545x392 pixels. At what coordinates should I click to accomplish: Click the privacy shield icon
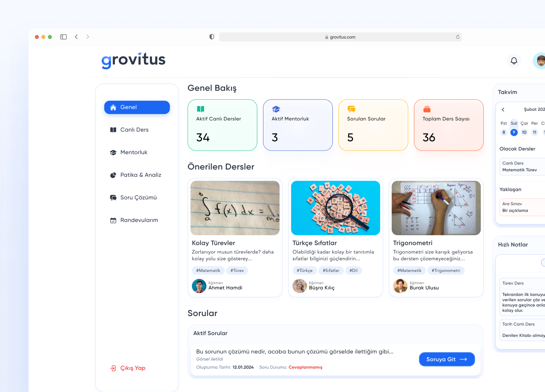tap(212, 37)
